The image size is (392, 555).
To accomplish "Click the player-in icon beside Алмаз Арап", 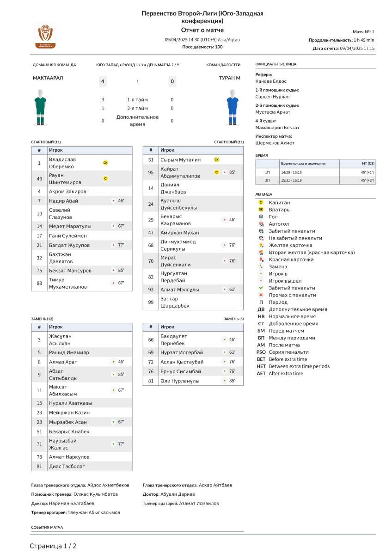I will tap(113, 362).
